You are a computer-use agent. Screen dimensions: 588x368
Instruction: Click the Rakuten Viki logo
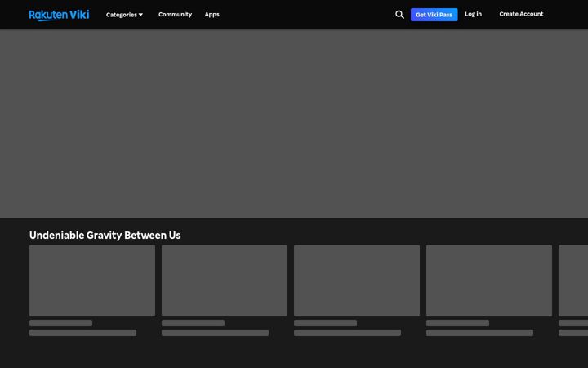pyautogui.click(x=60, y=15)
